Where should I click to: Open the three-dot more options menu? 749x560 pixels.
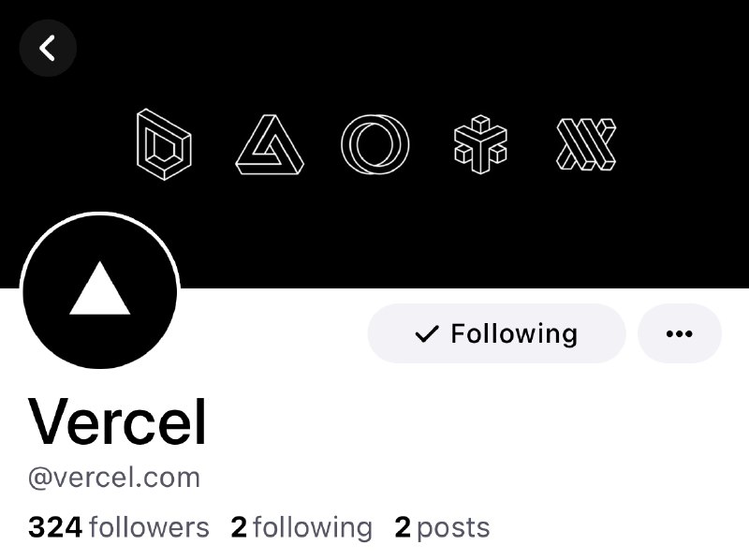click(x=680, y=333)
